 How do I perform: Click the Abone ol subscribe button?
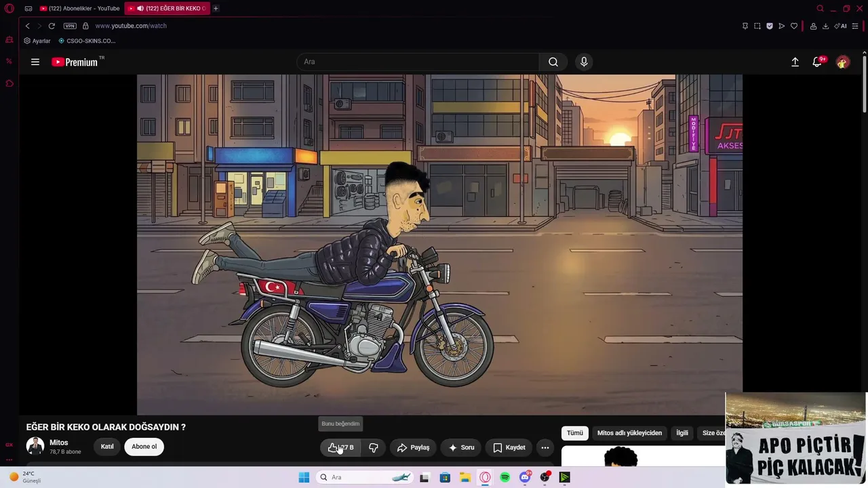coord(144,447)
